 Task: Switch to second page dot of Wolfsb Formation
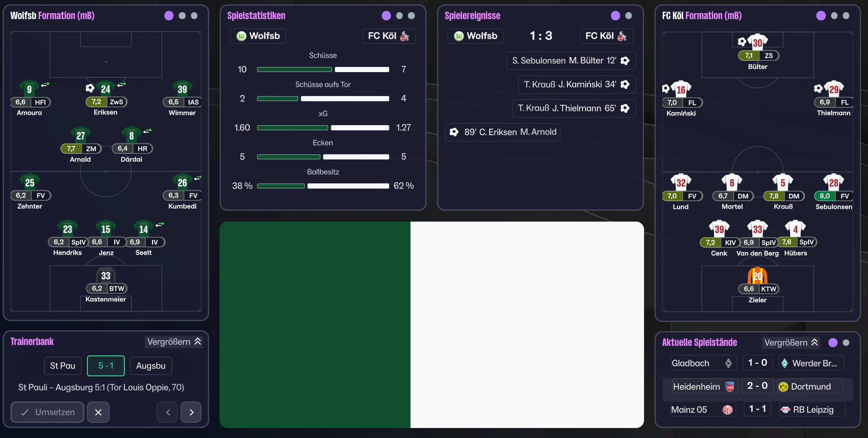point(182,16)
